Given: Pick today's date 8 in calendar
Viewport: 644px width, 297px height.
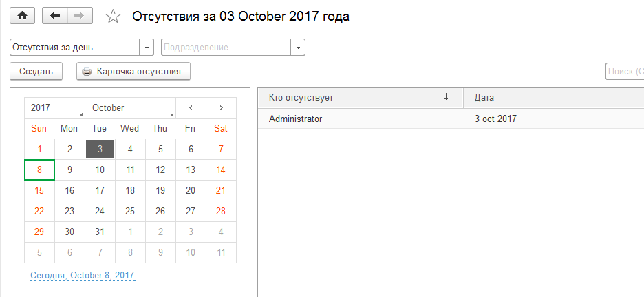Looking at the screenshot, I should [x=39, y=170].
